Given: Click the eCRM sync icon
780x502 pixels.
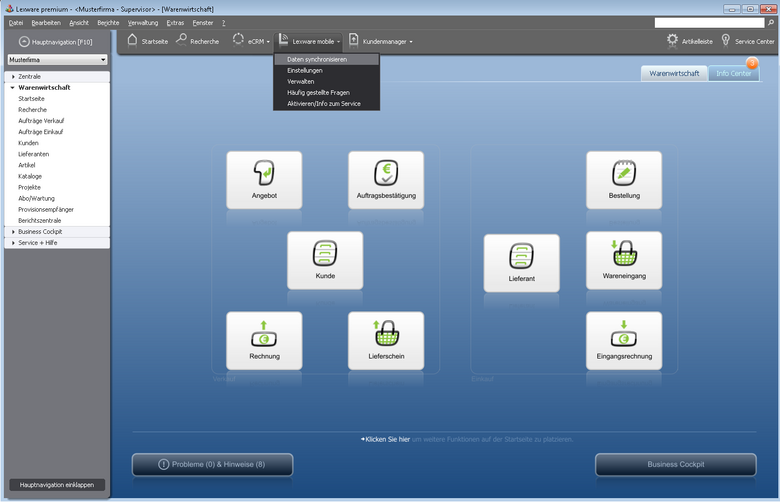Looking at the screenshot, I should pyautogui.click(x=238, y=40).
